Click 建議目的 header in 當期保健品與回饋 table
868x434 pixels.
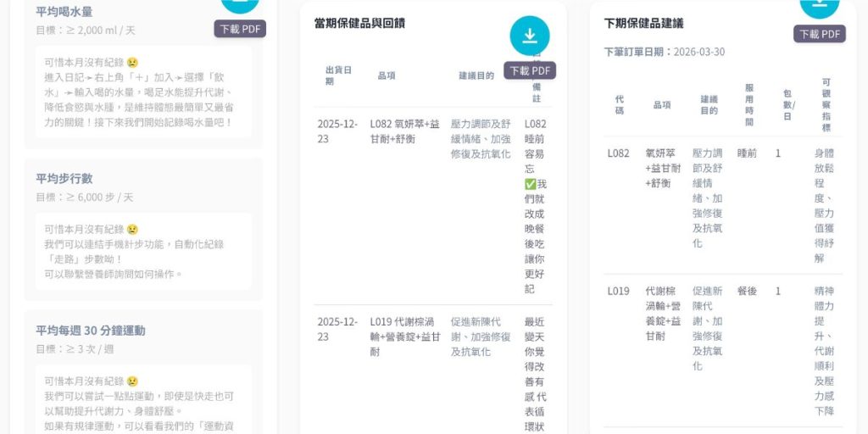point(476,75)
